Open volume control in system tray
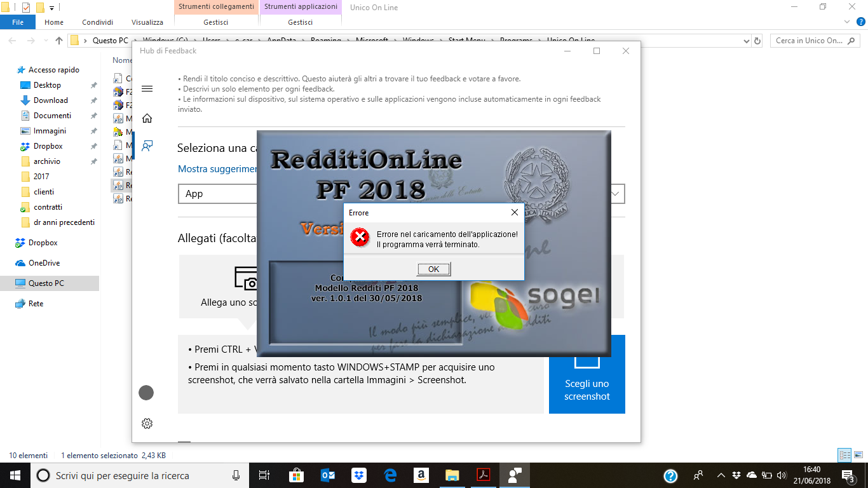The width and height of the screenshot is (868, 488). pyautogui.click(x=781, y=475)
